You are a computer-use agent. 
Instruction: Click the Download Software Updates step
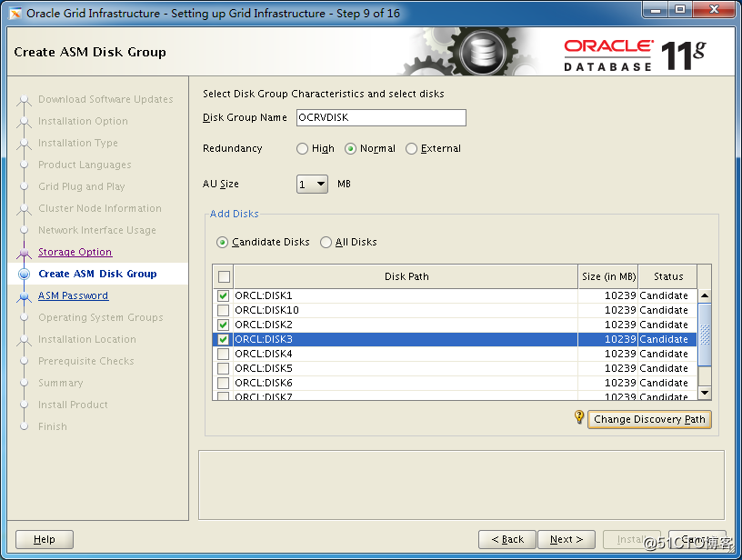105,99
